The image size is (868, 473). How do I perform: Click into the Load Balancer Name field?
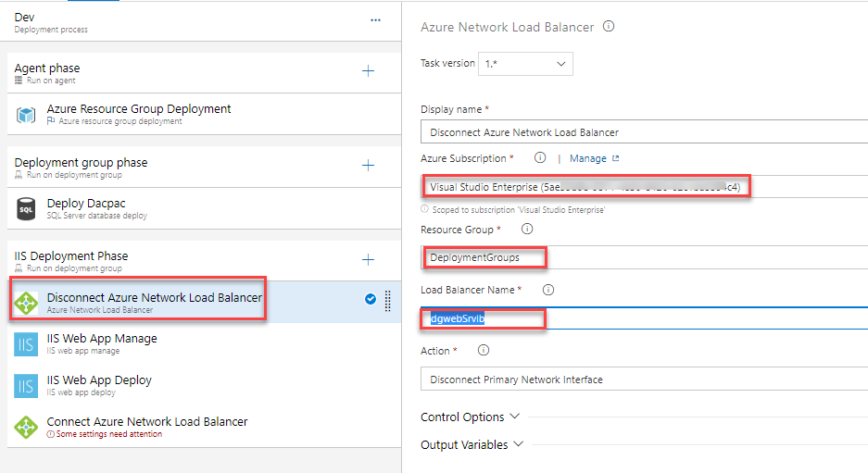645,318
